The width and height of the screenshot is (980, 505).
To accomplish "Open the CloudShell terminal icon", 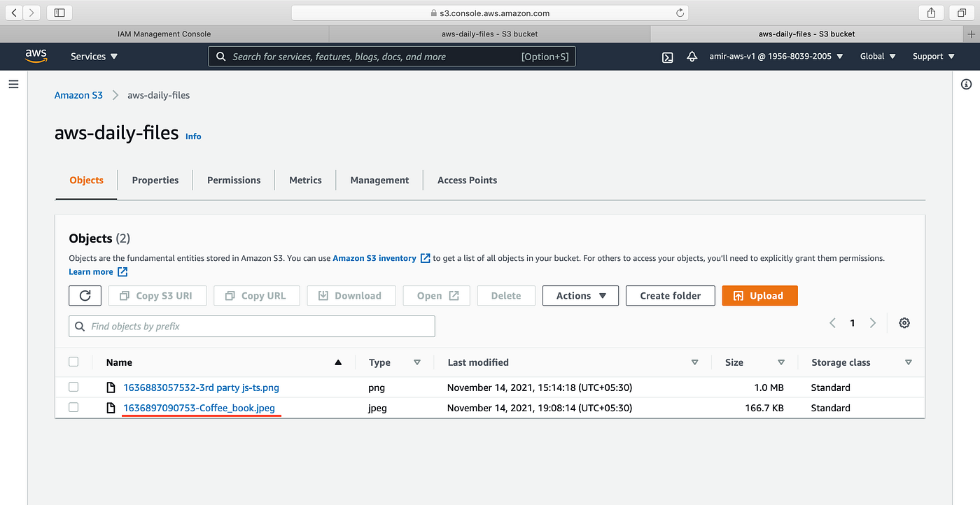I will [x=668, y=57].
